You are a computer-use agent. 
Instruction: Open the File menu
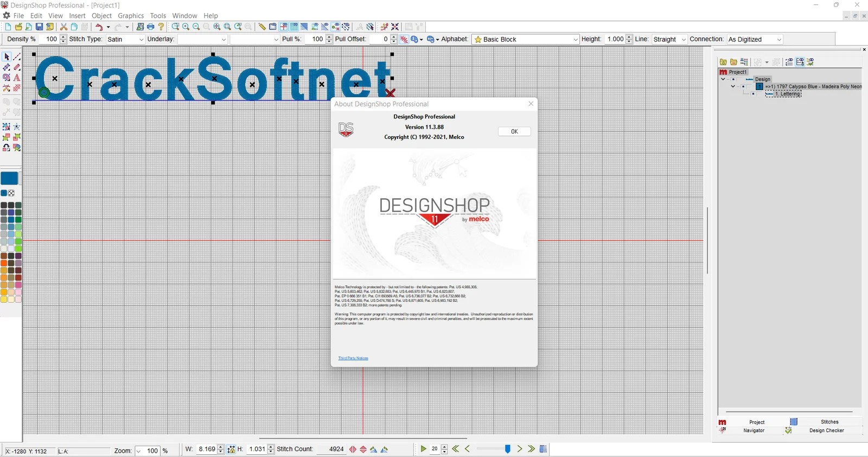(x=18, y=16)
